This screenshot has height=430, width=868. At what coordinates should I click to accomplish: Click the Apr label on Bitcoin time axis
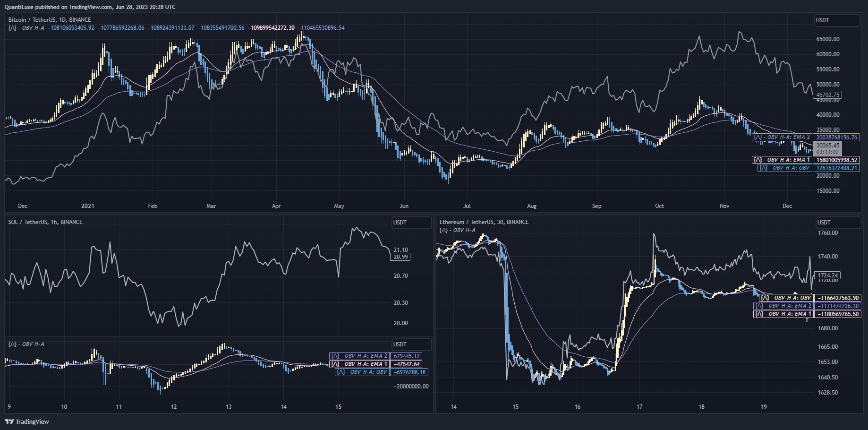pyautogui.click(x=276, y=206)
